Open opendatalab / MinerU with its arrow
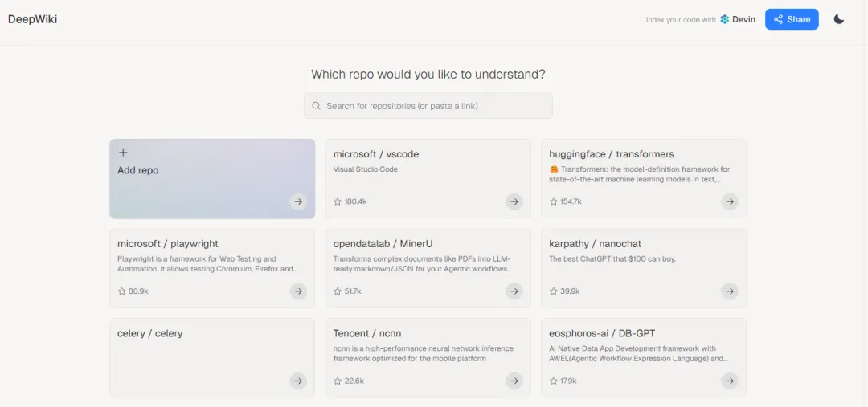Image resolution: width=868 pixels, height=407 pixels. click(514, 291)
